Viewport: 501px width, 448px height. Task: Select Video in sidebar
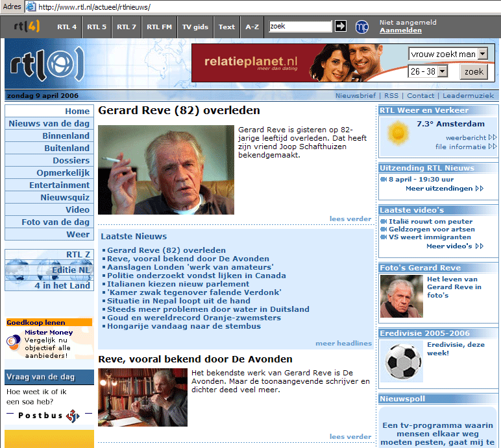49,210
